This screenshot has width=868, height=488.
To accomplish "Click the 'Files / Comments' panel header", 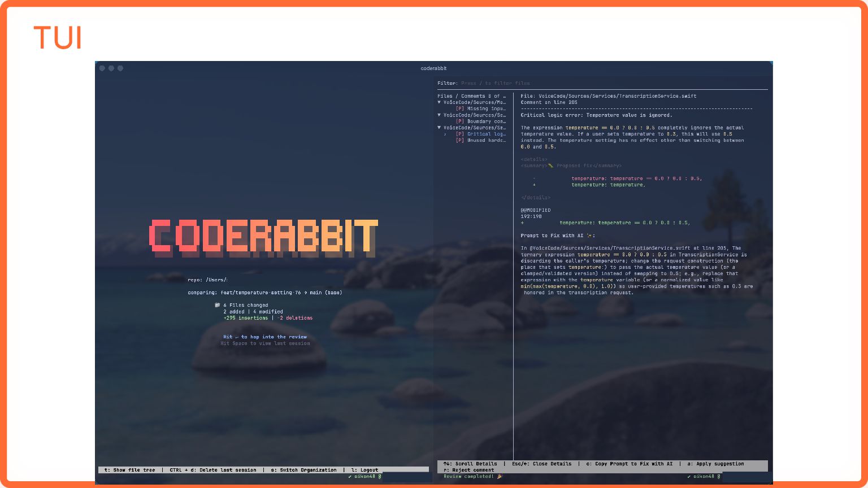I will [x=471, y=96].
